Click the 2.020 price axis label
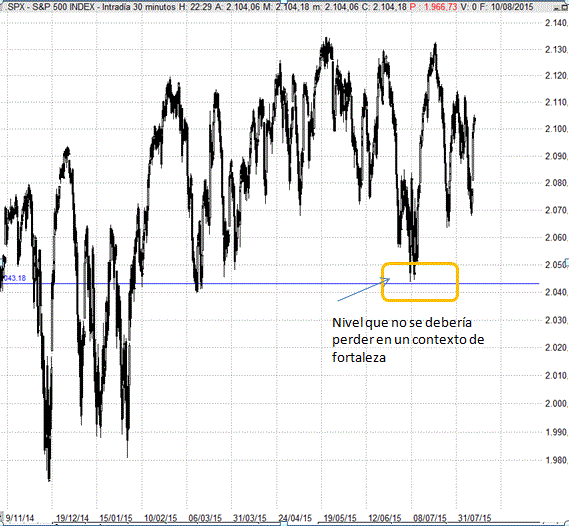The image size is (569, 526). [x=556, y=348]
